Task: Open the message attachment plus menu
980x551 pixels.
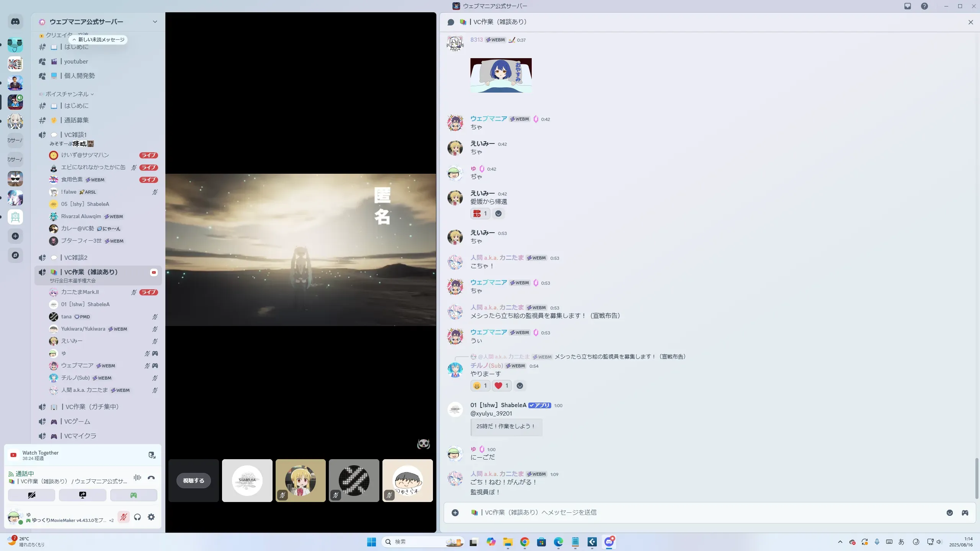Action: tap(455, 513)
